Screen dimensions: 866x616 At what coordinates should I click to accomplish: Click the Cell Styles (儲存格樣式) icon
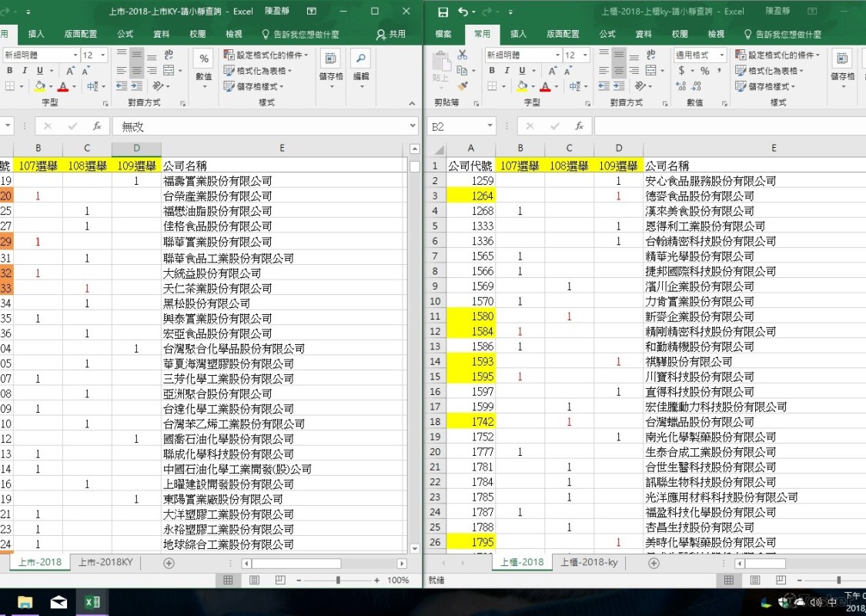coord(739,86)
